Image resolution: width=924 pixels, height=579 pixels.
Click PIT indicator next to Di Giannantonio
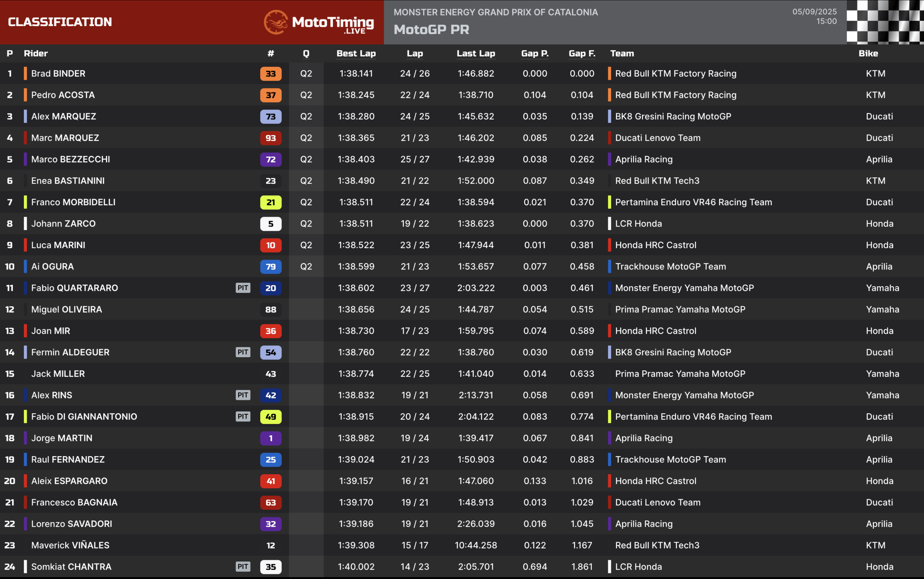(x=243, y=416)
